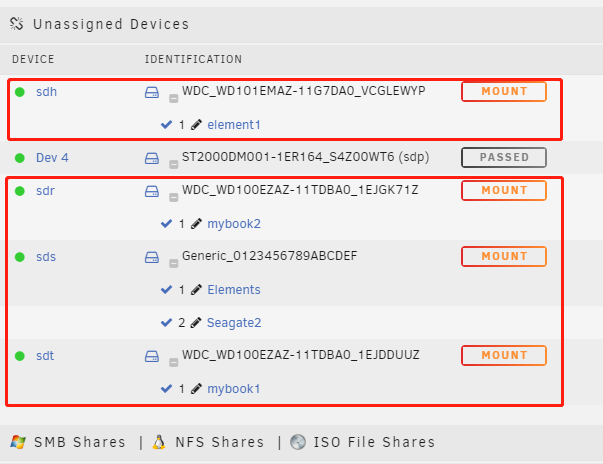
Task: Mount the sdh WD101EMAZ disk
Action: point(504,91)
